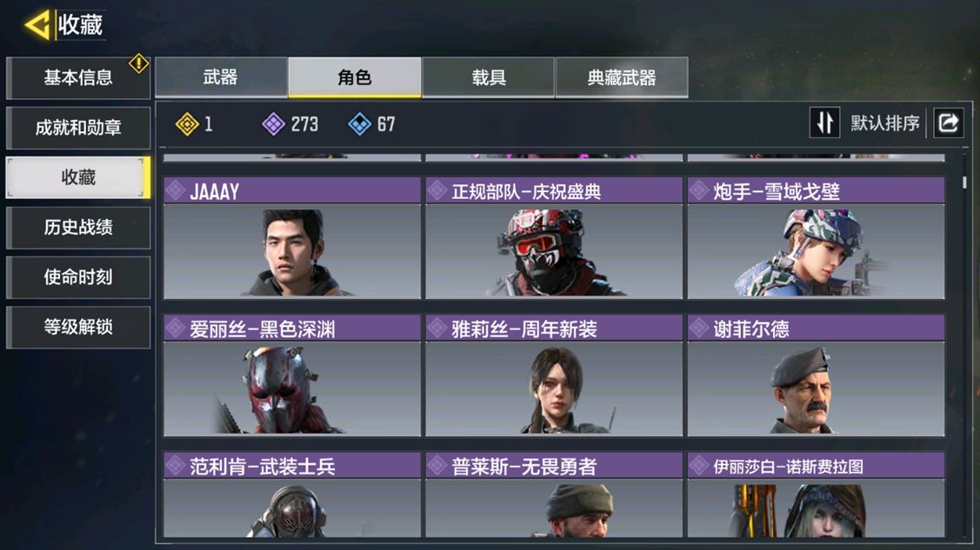Click the vertical scrollbar of the character list

click(964, 182)
